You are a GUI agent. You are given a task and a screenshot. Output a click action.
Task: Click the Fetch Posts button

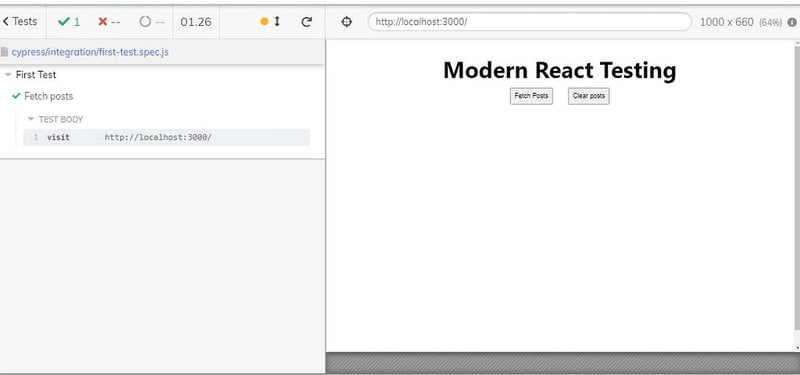tap(531, 96)
